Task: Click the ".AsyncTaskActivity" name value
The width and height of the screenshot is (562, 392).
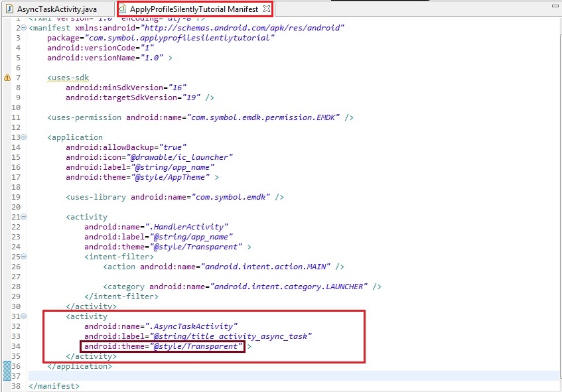Action: (194, 326)
